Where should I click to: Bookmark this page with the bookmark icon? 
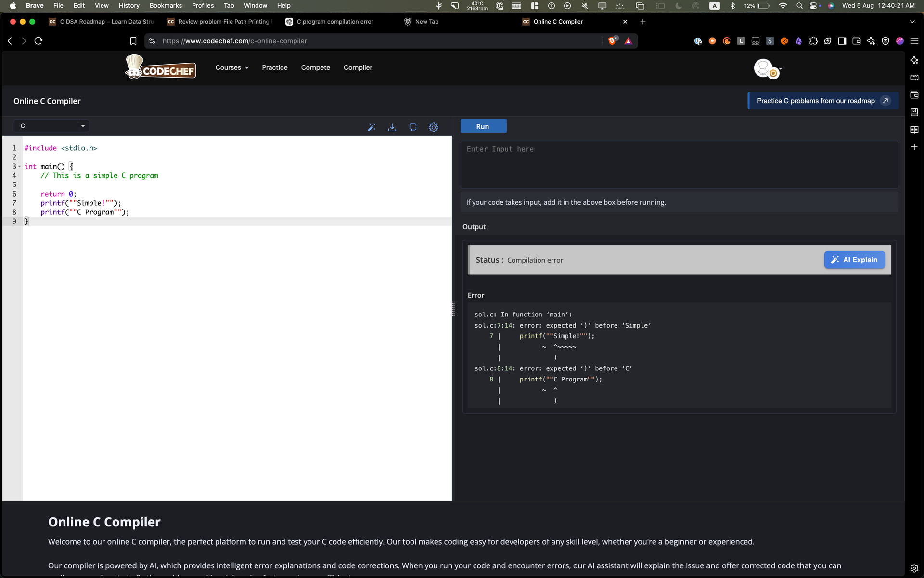coord(133,41)
